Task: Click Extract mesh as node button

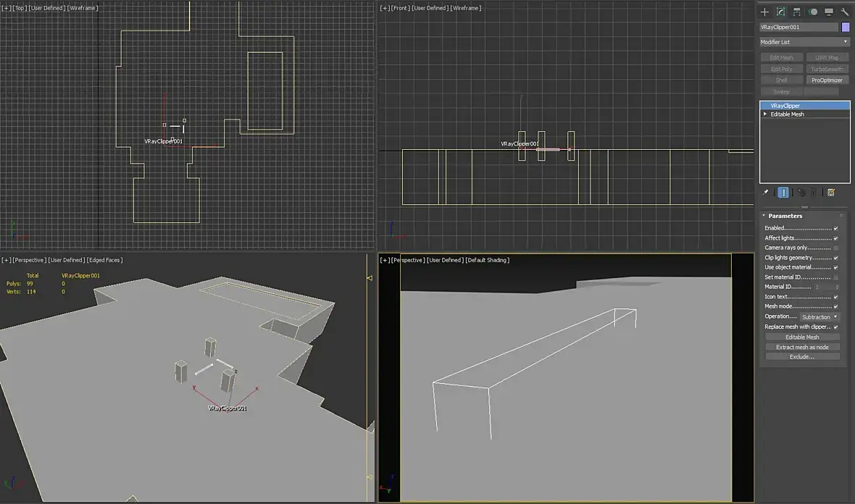Action: (x=802, y=347)
